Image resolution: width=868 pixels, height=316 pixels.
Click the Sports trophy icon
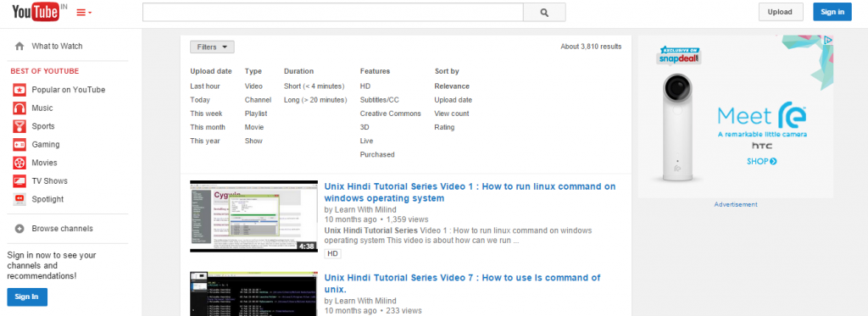click(19, 126)
